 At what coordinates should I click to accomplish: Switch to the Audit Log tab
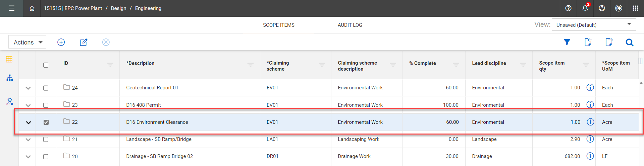(x=350, y=25)
